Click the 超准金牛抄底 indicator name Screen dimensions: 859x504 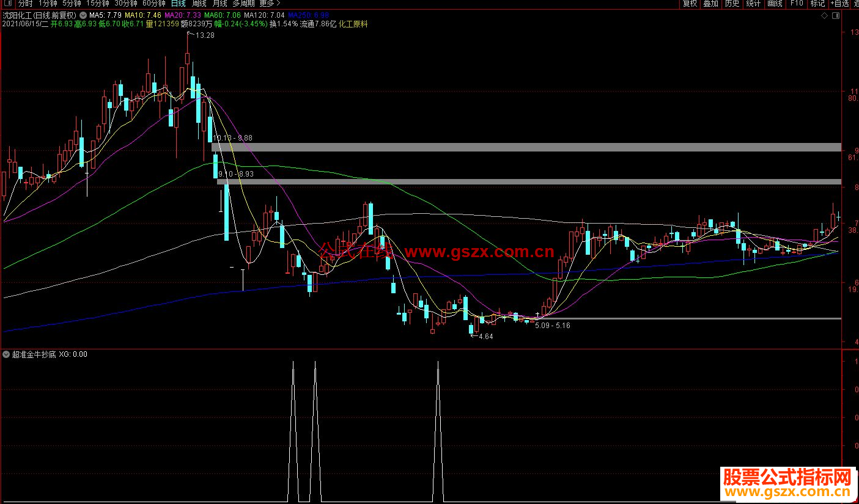pos(34,354)
